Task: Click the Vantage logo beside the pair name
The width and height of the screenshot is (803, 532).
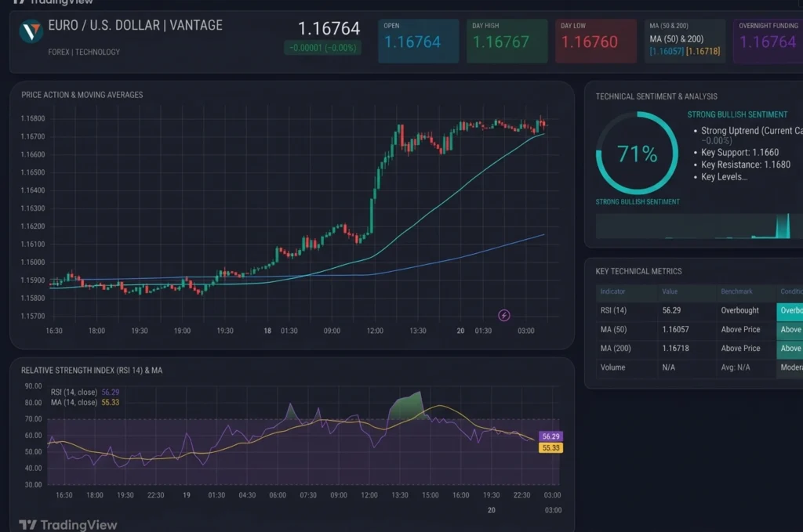Action: (31, 31)
